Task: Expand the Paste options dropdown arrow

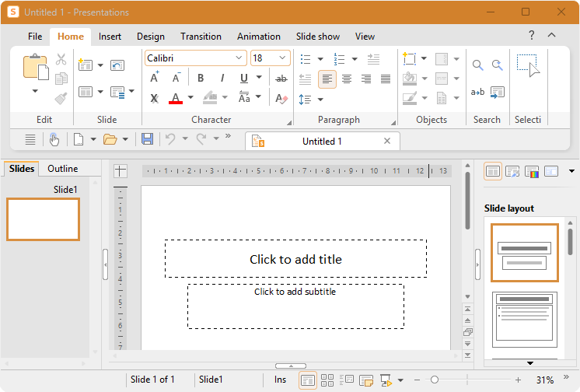Action: tap(35, 91)
